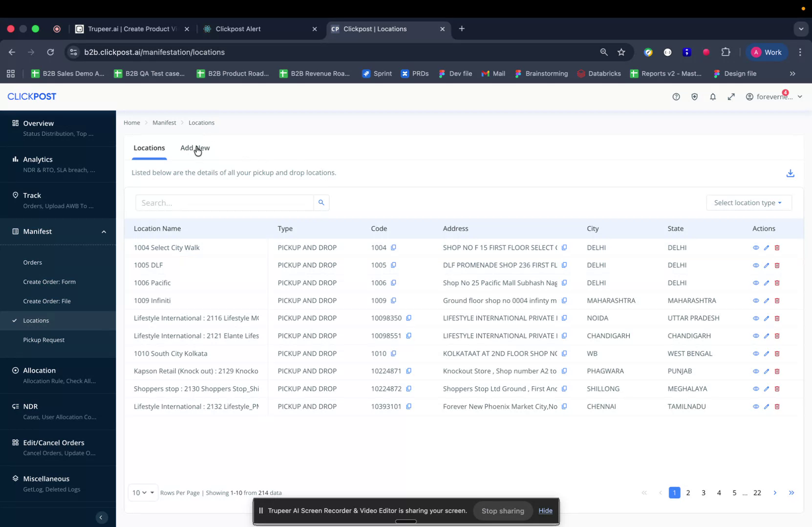The image size is (812, 527).
Task: Delete the 1005 DLF location via trash icon
Action: (x=777, y=265)
